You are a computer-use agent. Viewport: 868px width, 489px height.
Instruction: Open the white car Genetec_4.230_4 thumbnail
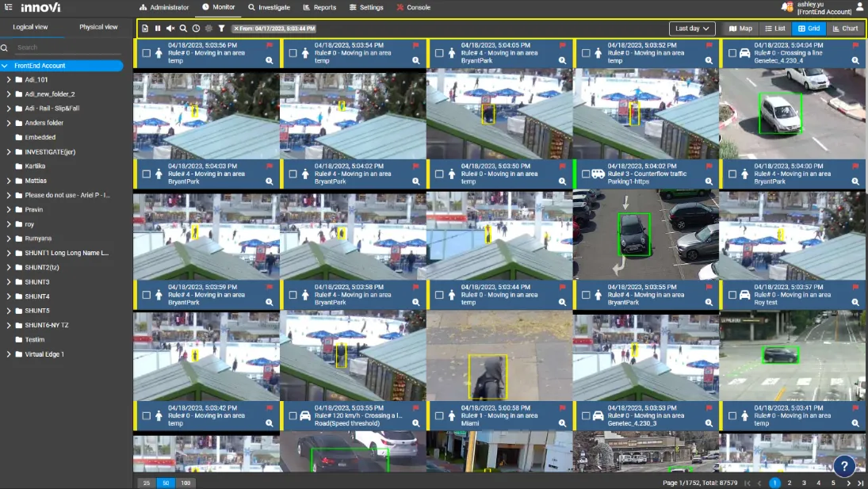click(793, 113)
